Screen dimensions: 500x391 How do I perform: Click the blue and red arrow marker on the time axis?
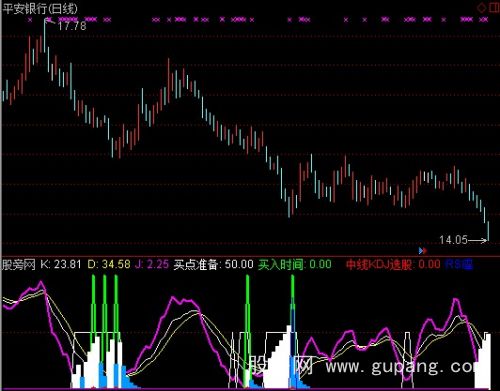click(x=423, y=250)
